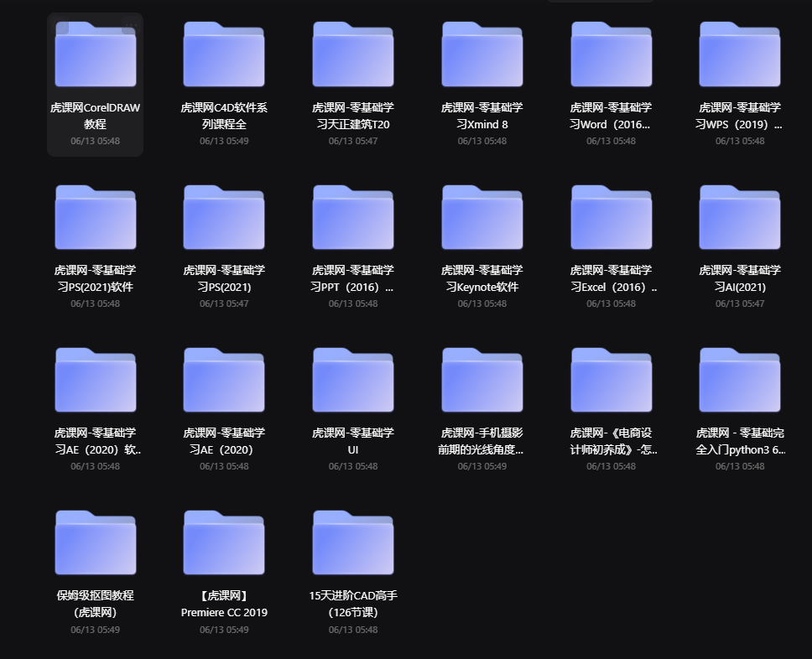Click the Xmind 8 folder icon
812x659 pixels.
pyautogui.click(x=482, y=54)
